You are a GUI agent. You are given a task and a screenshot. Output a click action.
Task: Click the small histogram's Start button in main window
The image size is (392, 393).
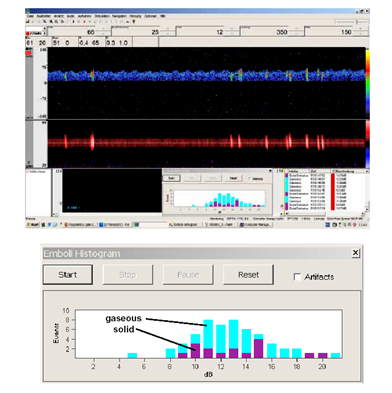(x=171, y=178)
